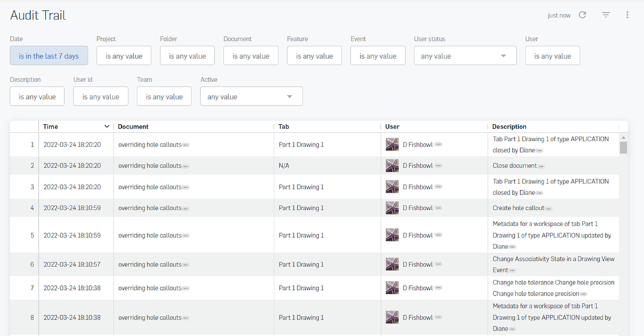Expand the User status dropdown
Image resolution: width=644 pixels, height=336 pixels.
[503, 56]
